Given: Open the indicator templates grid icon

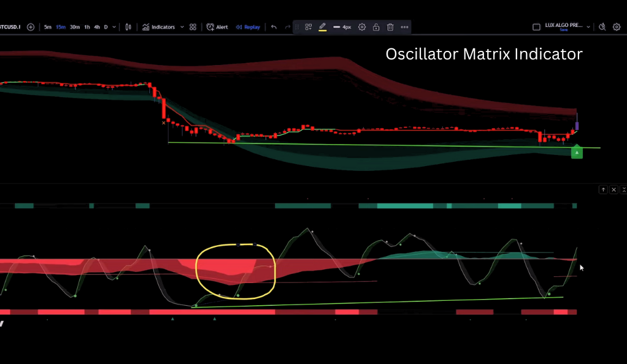Looking at the screenshot, I should click(x=193, y=27).
